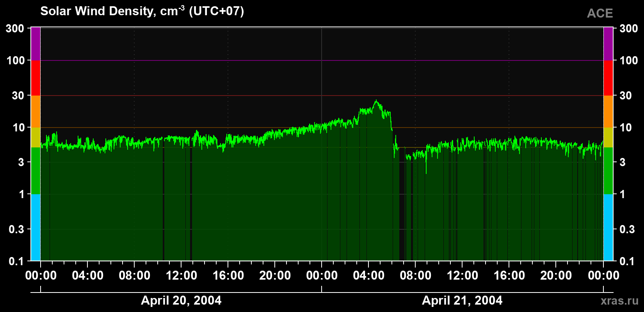Screen dimensions: 644x312
Task: Click the green color band on left scale
Action: (36, 171)
